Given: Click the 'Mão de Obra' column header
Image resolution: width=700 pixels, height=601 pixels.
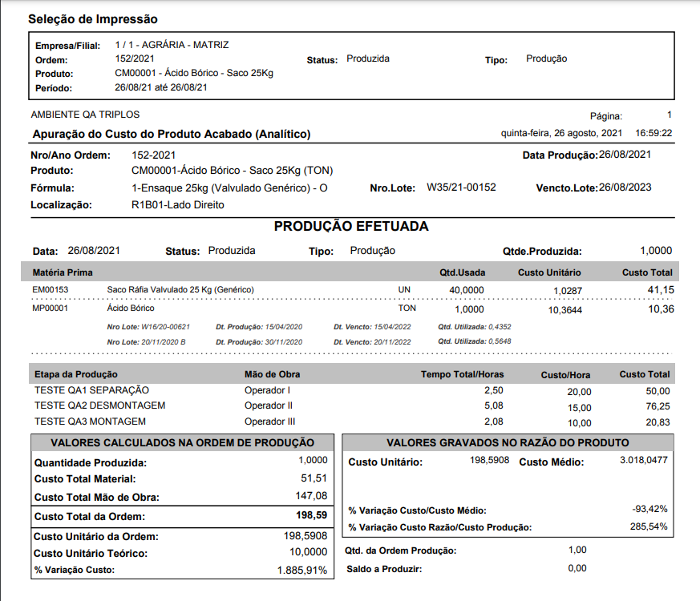Looking at the screenshot, I should (272, 374).
